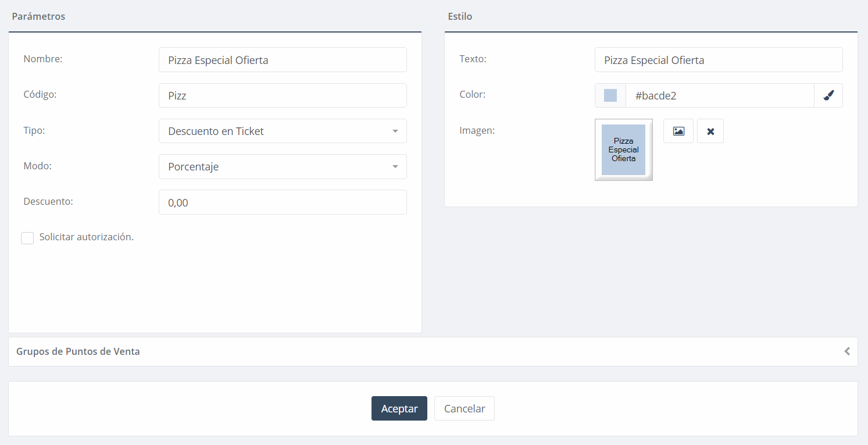Click the Modo field's dropdown arrow
This screenshot has width=868, height=445.
tap(395, 167)
